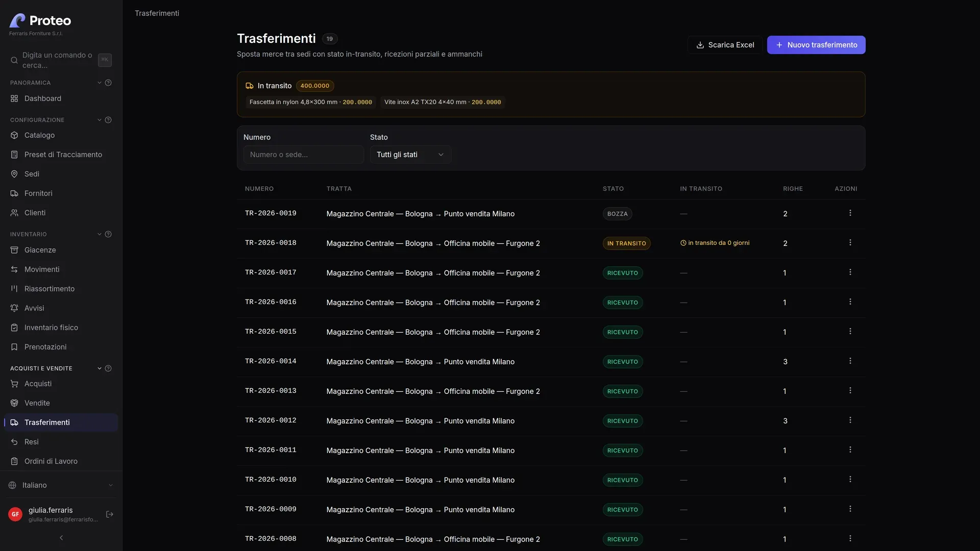Collapse the Panoramica section chevron
980x551 pixels.
(x=100, y=83)
